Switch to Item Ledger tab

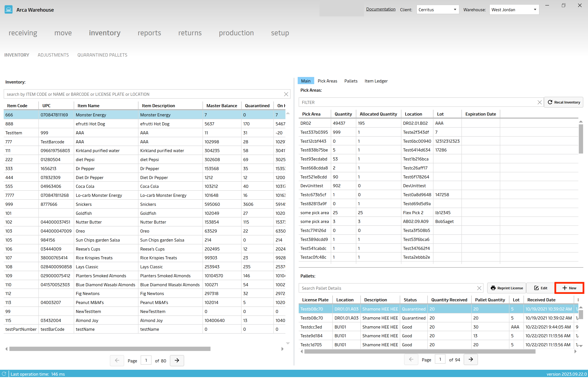tap(376, 81)
